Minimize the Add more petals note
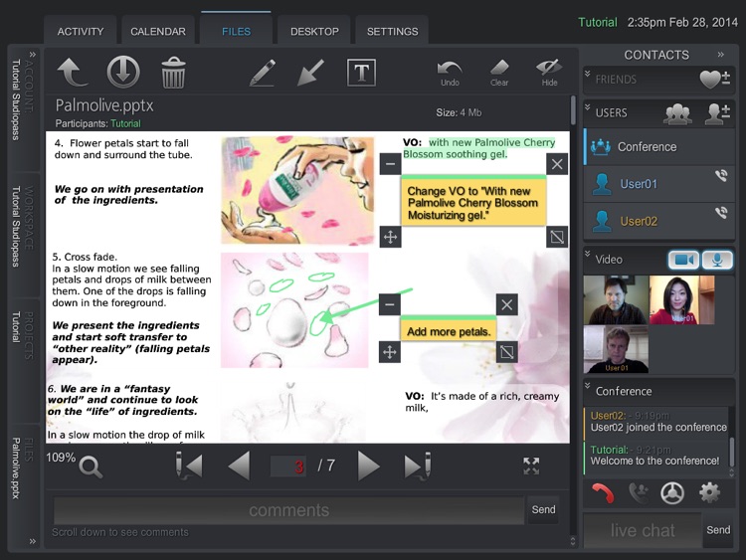 pyautogui.click(x=390, y=304)
